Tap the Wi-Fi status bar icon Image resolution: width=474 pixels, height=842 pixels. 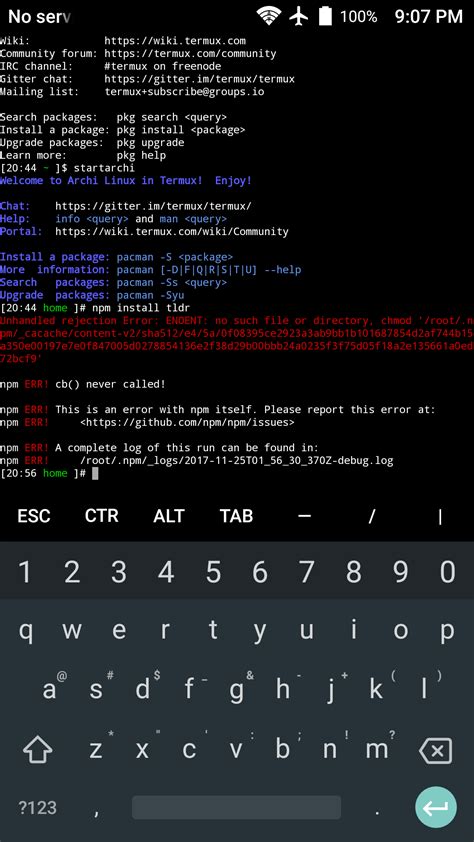[x=268, y=16]
